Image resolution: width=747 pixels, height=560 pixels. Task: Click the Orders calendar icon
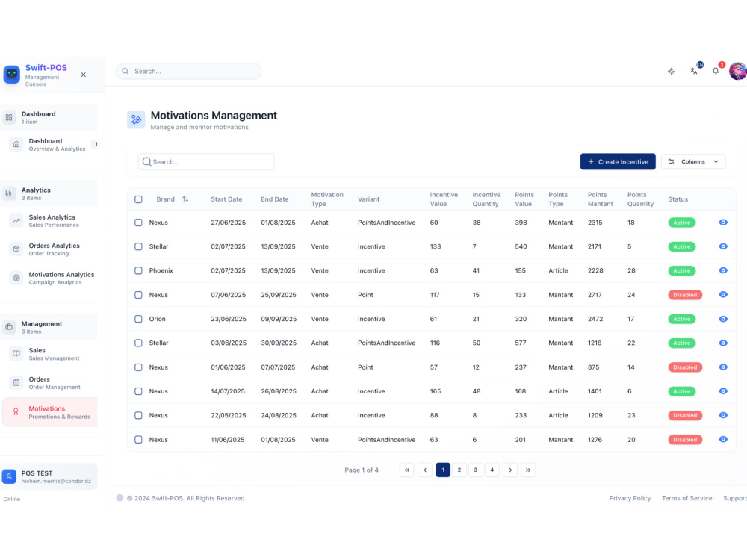click(16, 383)
